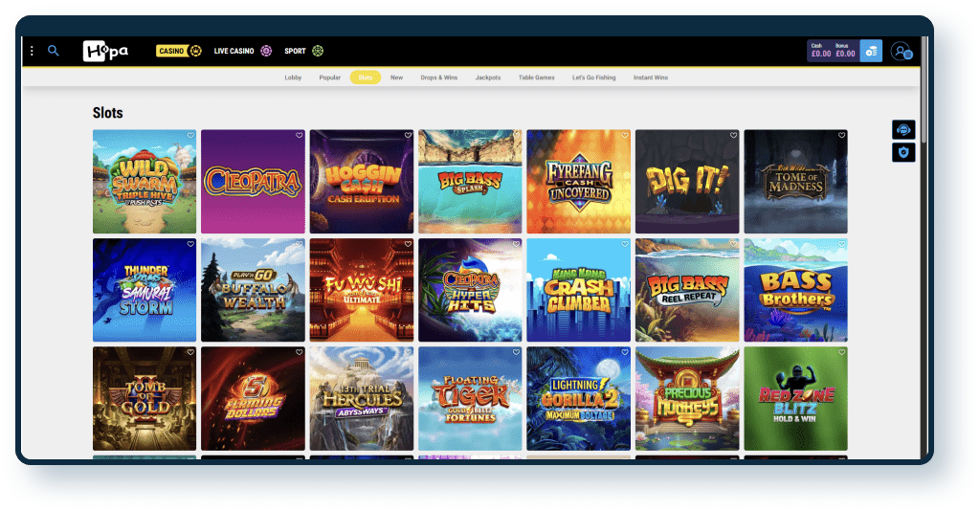Click the shield safety icon

(903, 152)
